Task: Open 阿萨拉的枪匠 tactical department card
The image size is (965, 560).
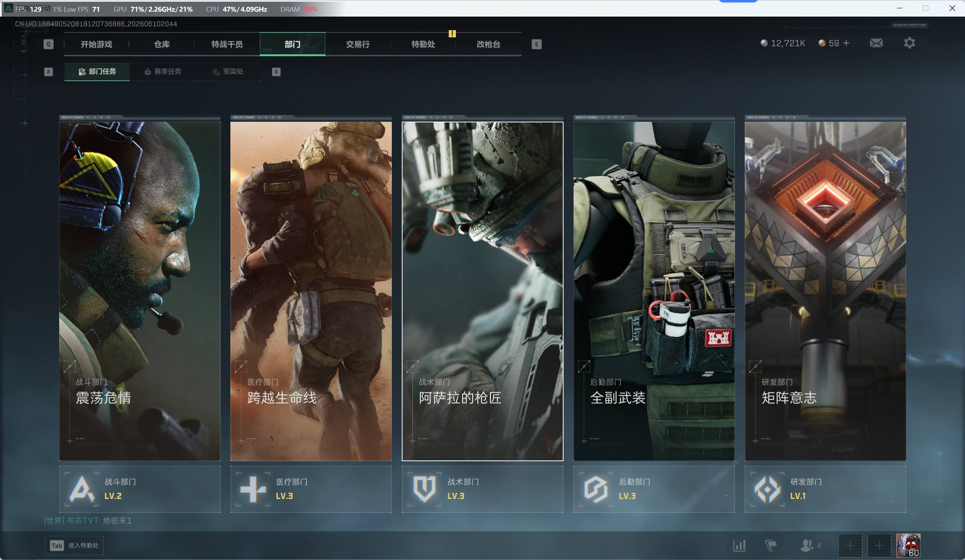Action: [483, 291]
